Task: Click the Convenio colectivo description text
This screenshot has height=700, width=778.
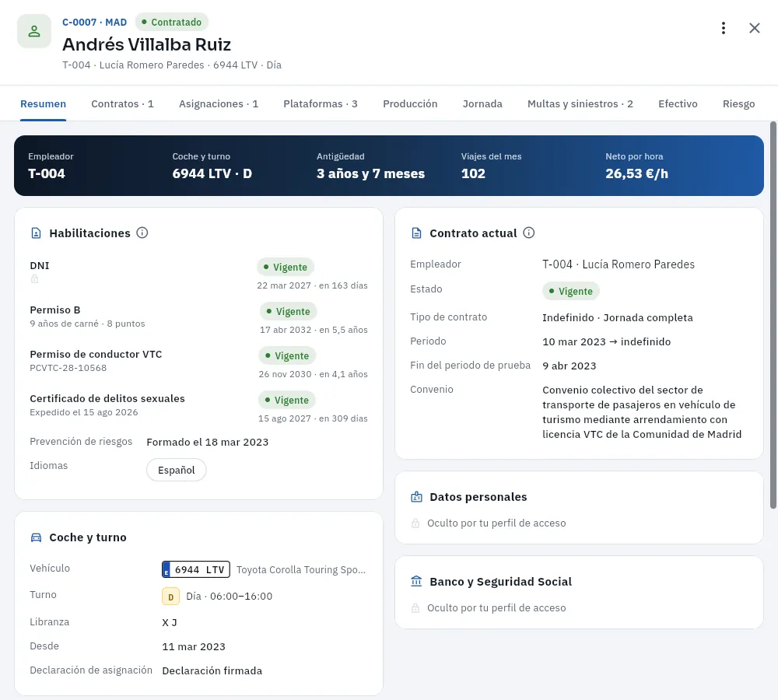Action: click(642, 412)
